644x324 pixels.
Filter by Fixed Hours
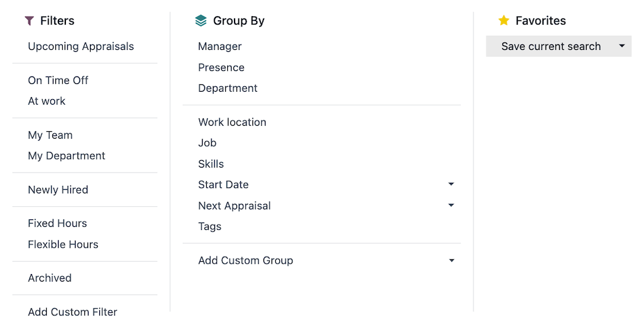point(57,224)
